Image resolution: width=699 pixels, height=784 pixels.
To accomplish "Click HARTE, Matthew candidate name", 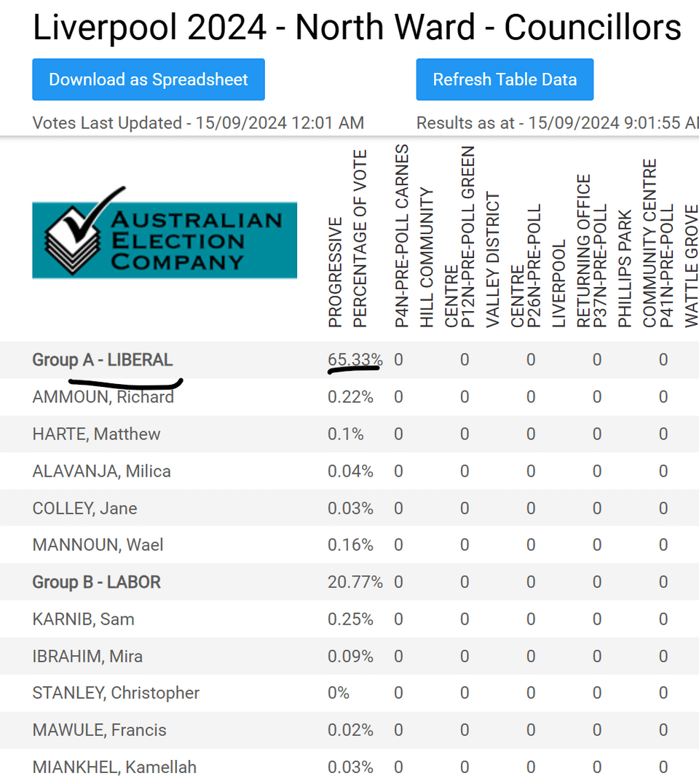I will pos(97,434).
